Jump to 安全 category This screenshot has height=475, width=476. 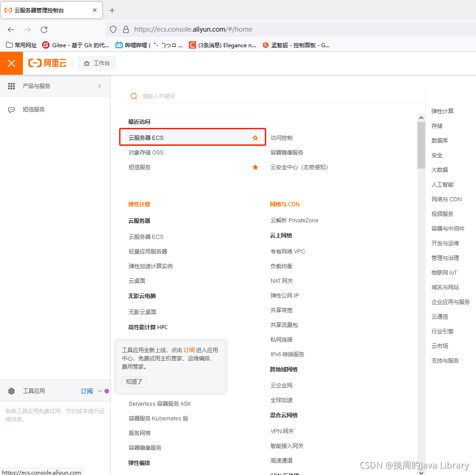[437, 155]
